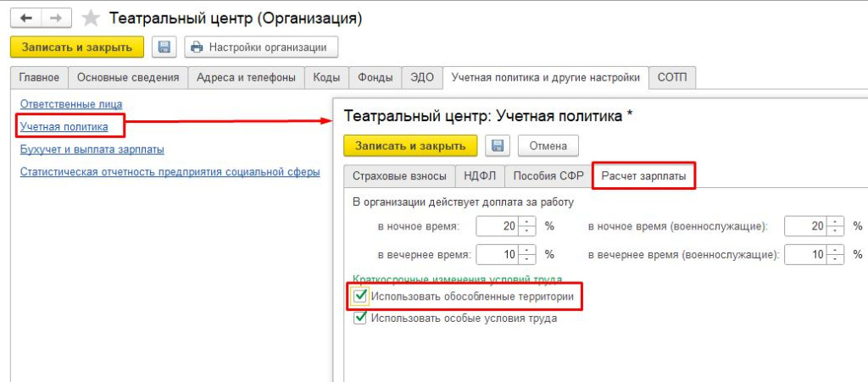
Task: Click the back navigation arrow
Action: tap(25, 18)
